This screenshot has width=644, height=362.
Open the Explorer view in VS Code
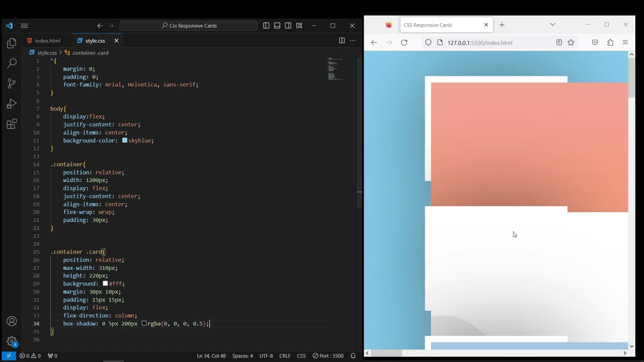pyautogui.click(x=12, y=44)
